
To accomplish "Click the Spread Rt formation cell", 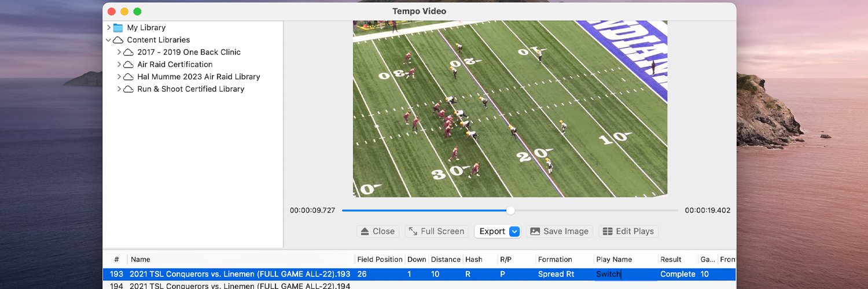I will coord(556,275).
